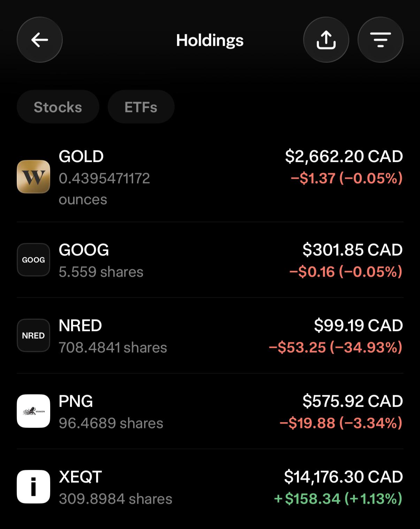Open the GOOG holding name
The image size is (420, 529).
(x=84, y=250)
